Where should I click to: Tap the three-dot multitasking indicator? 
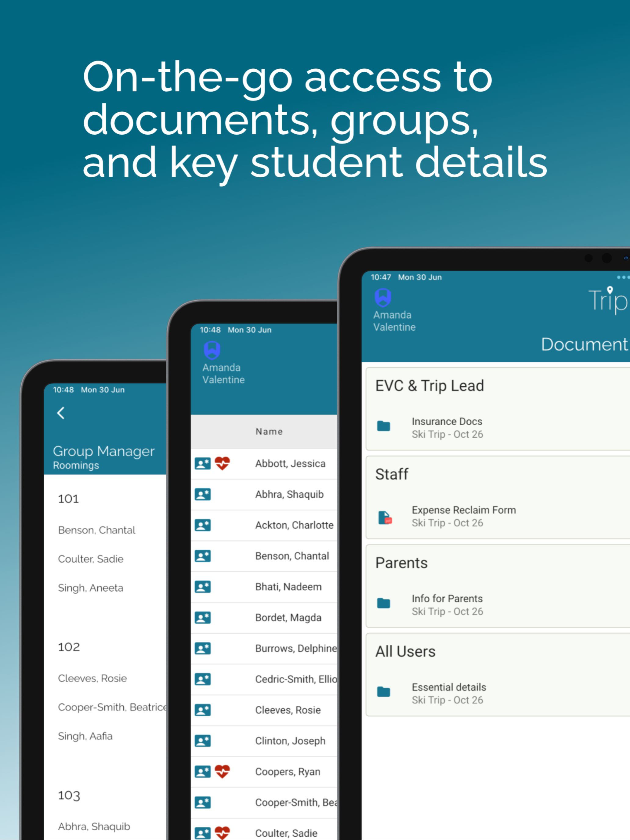pos(623,277)
